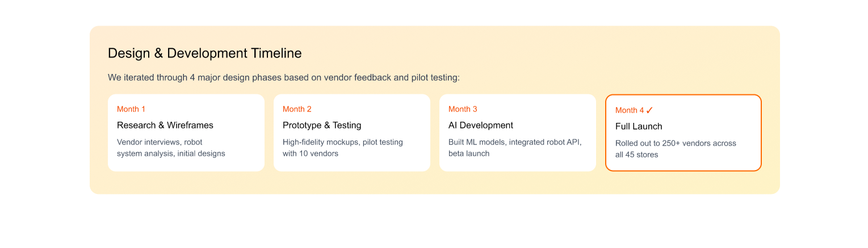Click the 'all 45 stores' text line

(637, 155)
